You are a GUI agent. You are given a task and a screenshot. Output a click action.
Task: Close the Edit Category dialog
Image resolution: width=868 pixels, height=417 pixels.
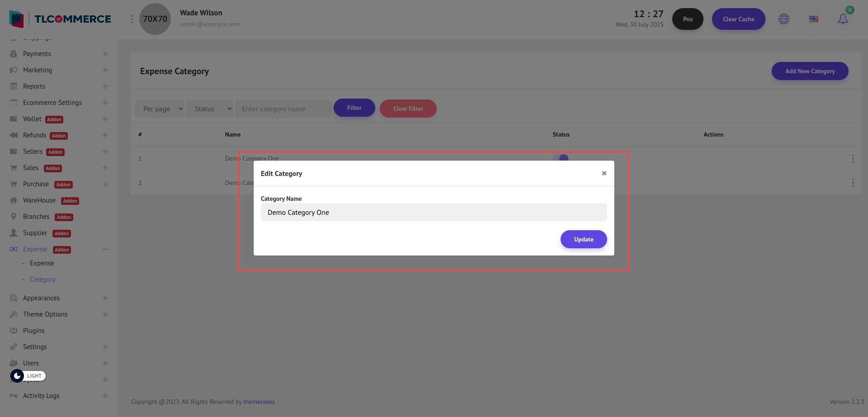604,173
